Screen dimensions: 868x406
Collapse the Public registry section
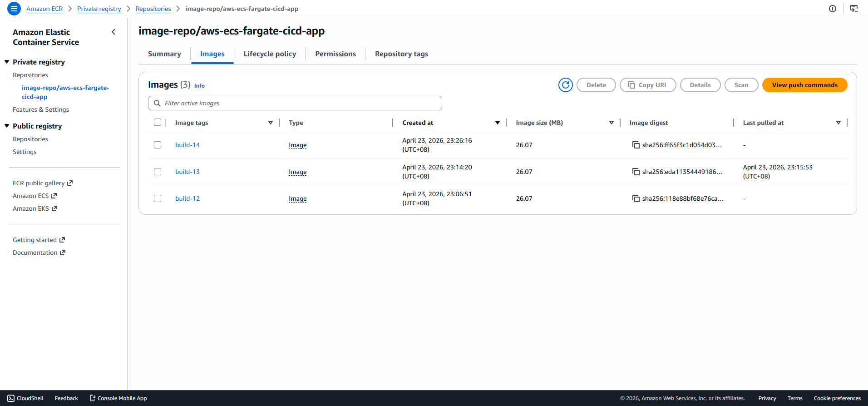coord(7,126)
